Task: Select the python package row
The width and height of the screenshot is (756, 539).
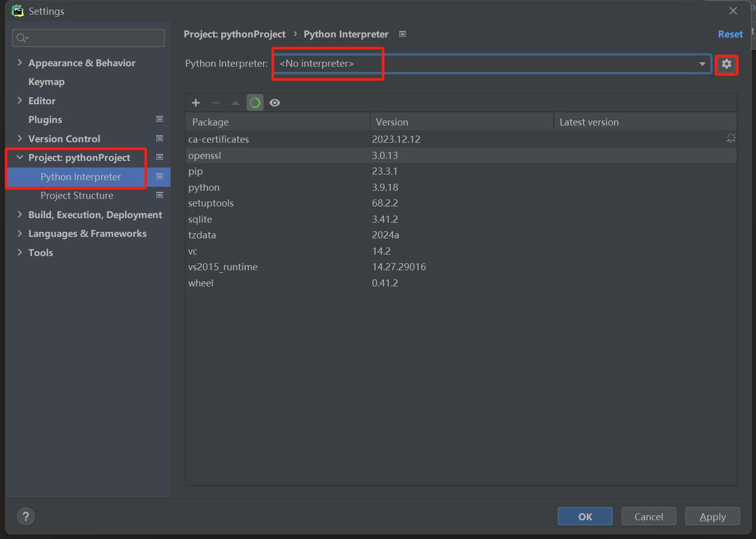Action: point(461,187)
